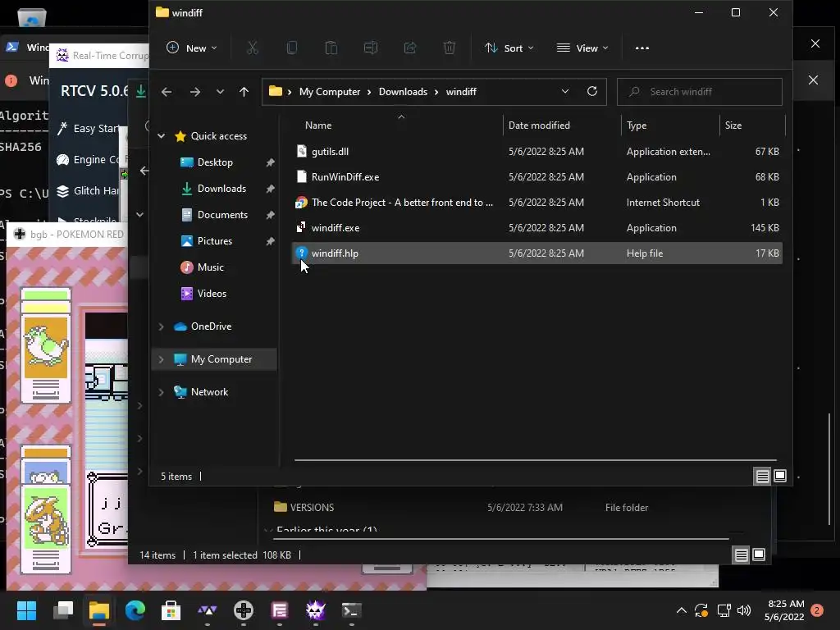Viewport: 840px width, 630px height.
Task: Select the windiff.exe file
Action: pos(537,228)
